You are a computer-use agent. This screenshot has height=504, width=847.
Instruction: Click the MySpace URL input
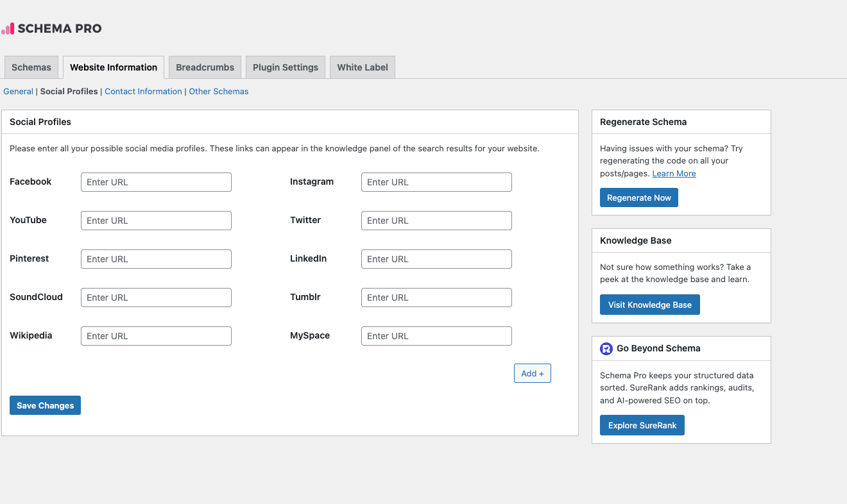coord(436,336)
